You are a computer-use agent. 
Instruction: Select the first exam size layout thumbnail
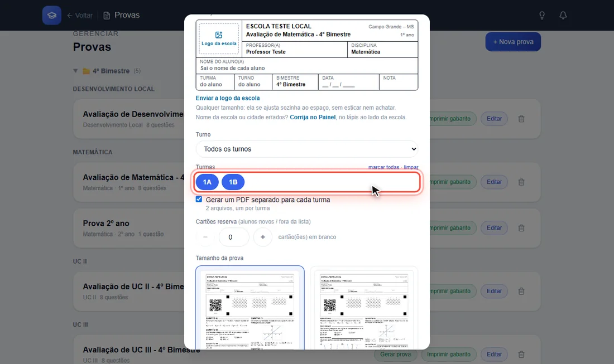[x=250, y=307]
